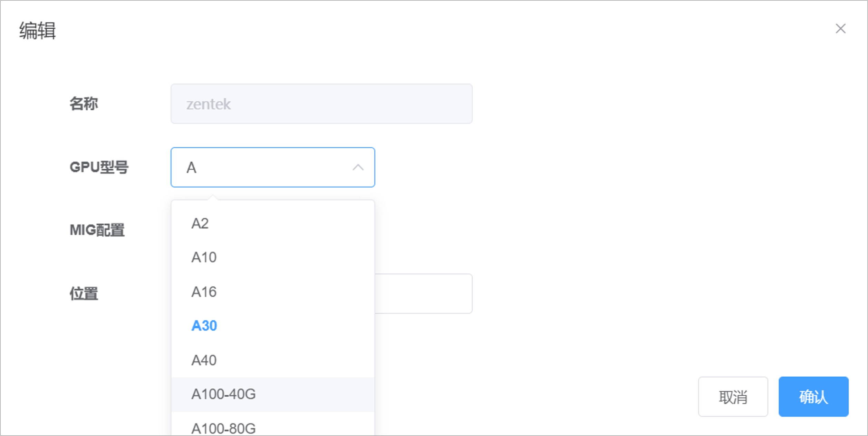Screen dimensions: 868x436
Task: Close the 编辑 dialog with X icon
Action: pyautogui.click(x=840, y=29)
